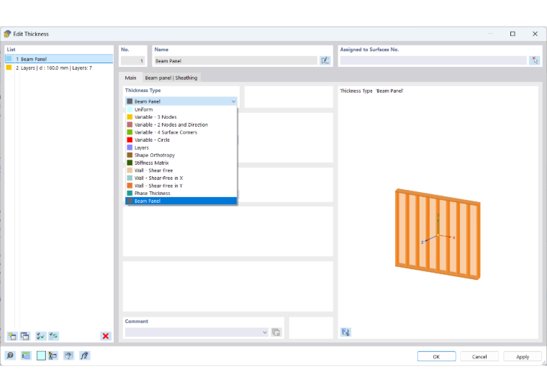Click the select all check icon
This screenshot has height=392, width=547.
coord(41,336)
